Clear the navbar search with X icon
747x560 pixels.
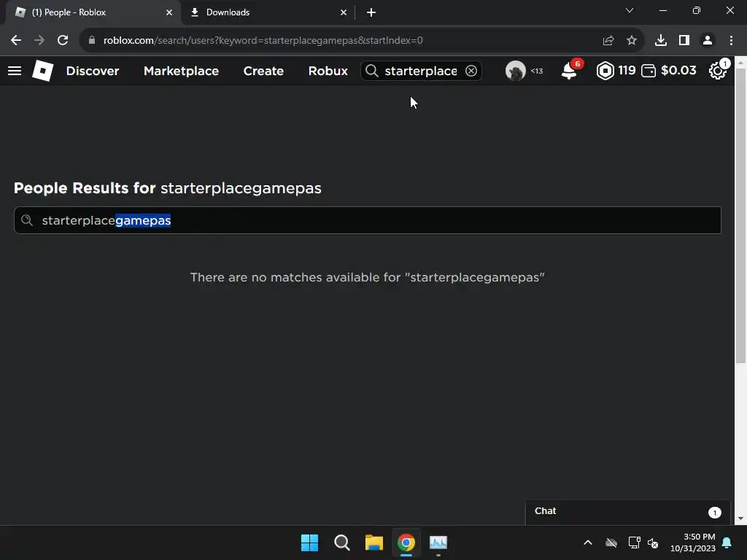(x=471, y=71)
